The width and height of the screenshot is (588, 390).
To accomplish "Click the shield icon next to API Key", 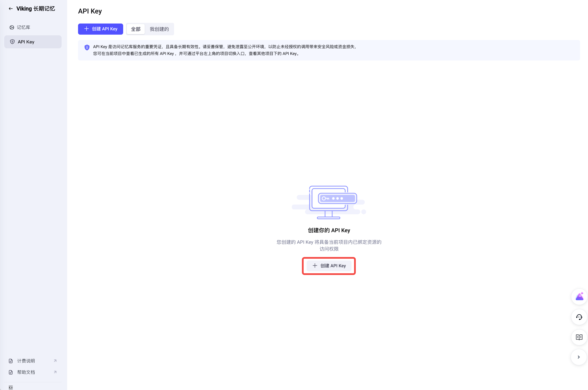I will coord(12,42).
